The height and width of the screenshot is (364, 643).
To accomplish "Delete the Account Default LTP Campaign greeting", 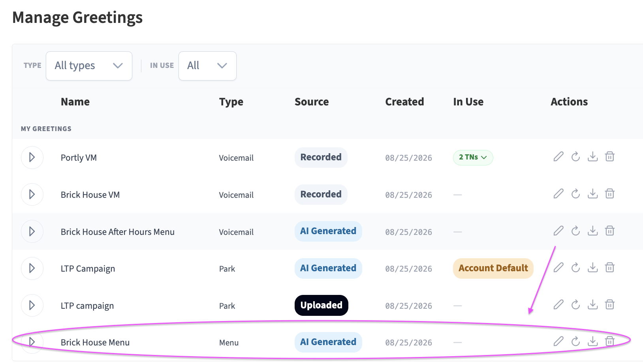I will (610, 268).
